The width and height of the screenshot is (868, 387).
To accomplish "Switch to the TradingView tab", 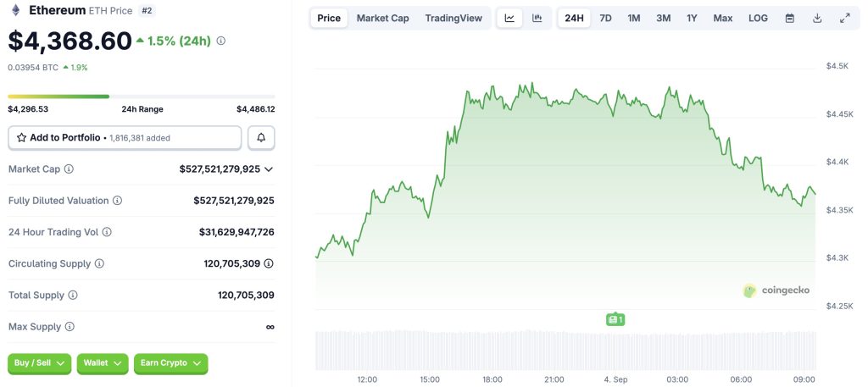I will click(x=453, y=18).
